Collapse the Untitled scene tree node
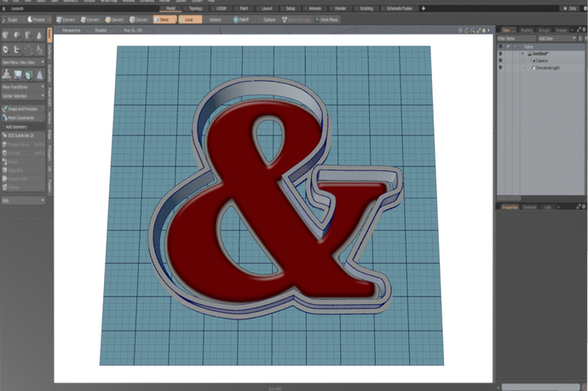The height and width of the screenshot is (391, 588). (x=524, y=54)
